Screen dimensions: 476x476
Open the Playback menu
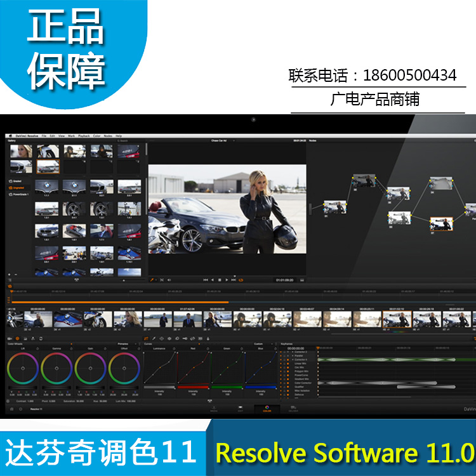coord(84,136)
